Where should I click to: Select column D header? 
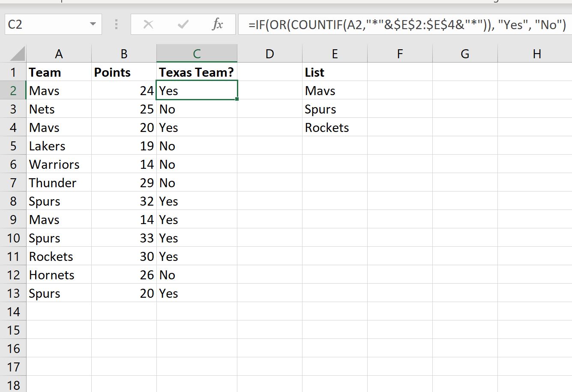click(x=270, y=54)
